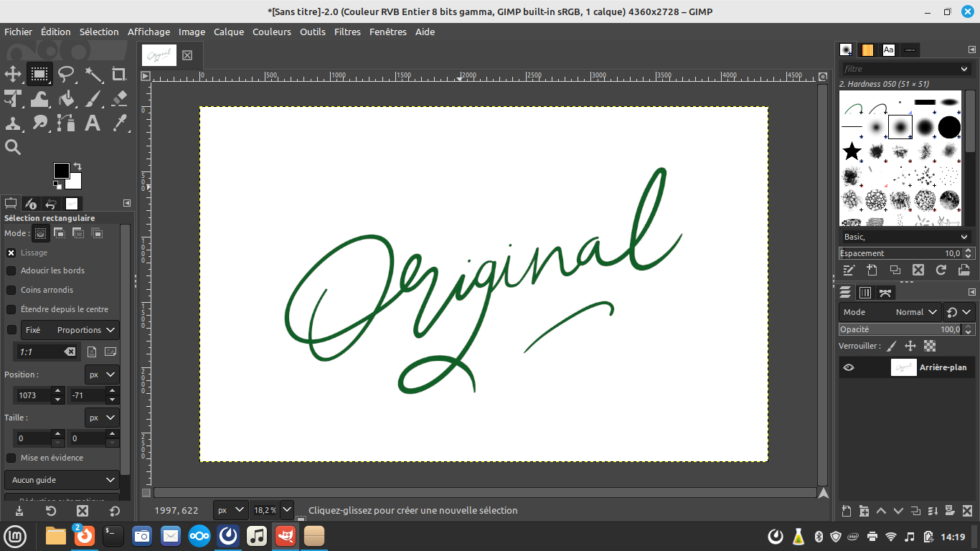Select the Warp Transform tool

pyautogui.click(x=39, y=98)
